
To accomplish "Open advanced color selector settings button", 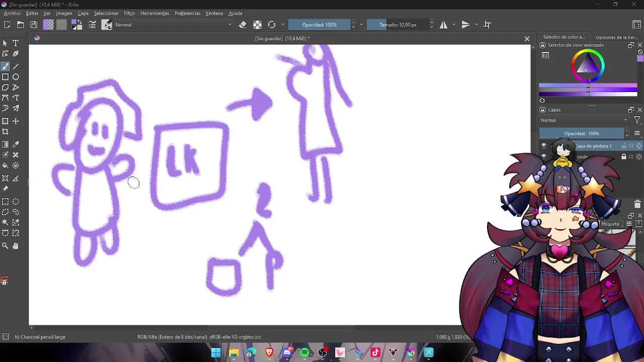I will [x=545, y=55].
